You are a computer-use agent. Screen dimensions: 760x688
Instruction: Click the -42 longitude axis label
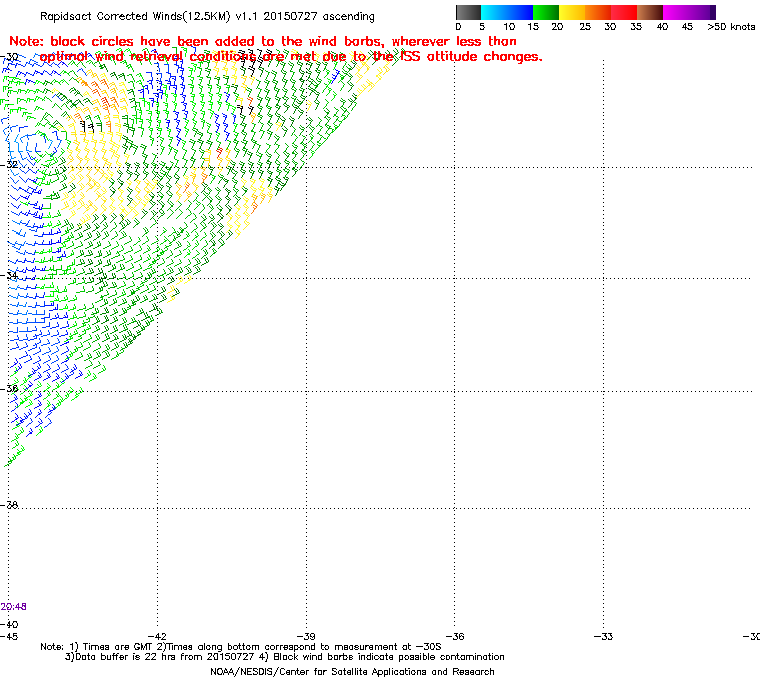pyautogui.click(x=157, y=636)
